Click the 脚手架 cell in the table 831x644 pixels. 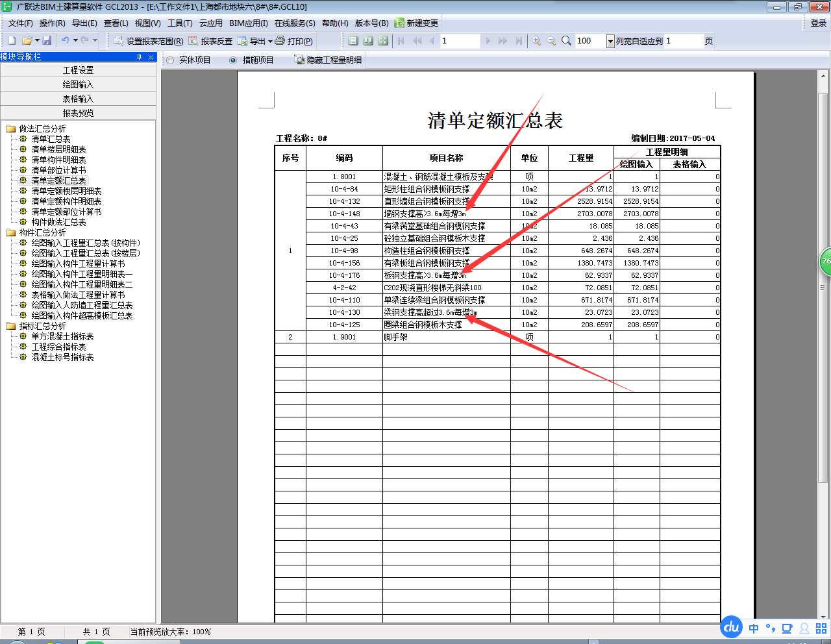(447, 337)
